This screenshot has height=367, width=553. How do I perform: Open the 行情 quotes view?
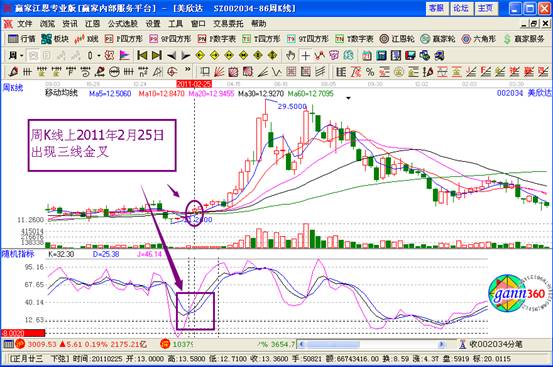click(x=21, y=39)
